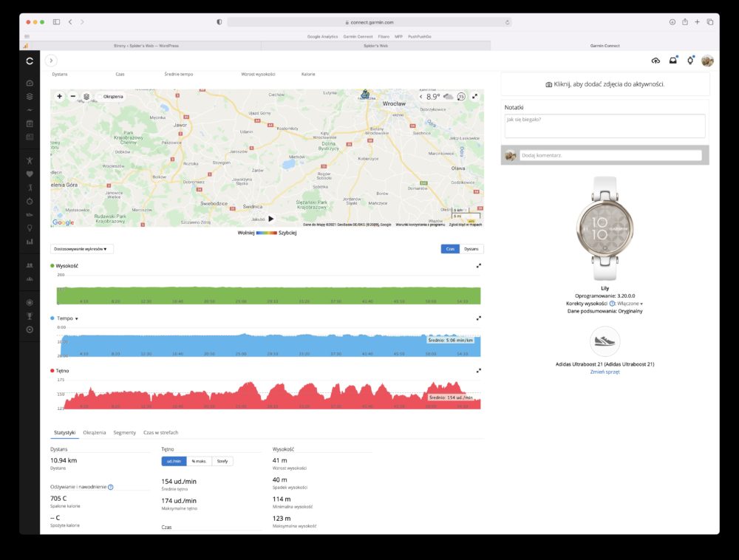The image size is (739, 560).
Task: Zoom in on the map
Action: tap(59, 96)
